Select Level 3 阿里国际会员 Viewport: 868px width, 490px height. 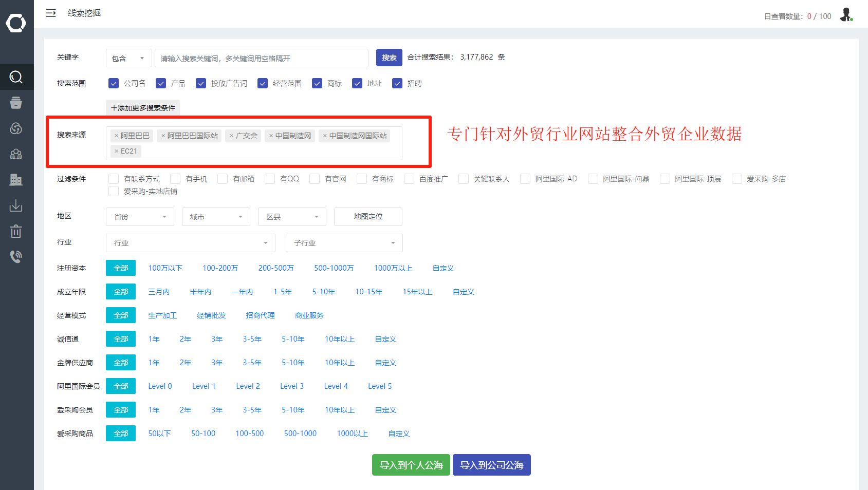(292, 386)
